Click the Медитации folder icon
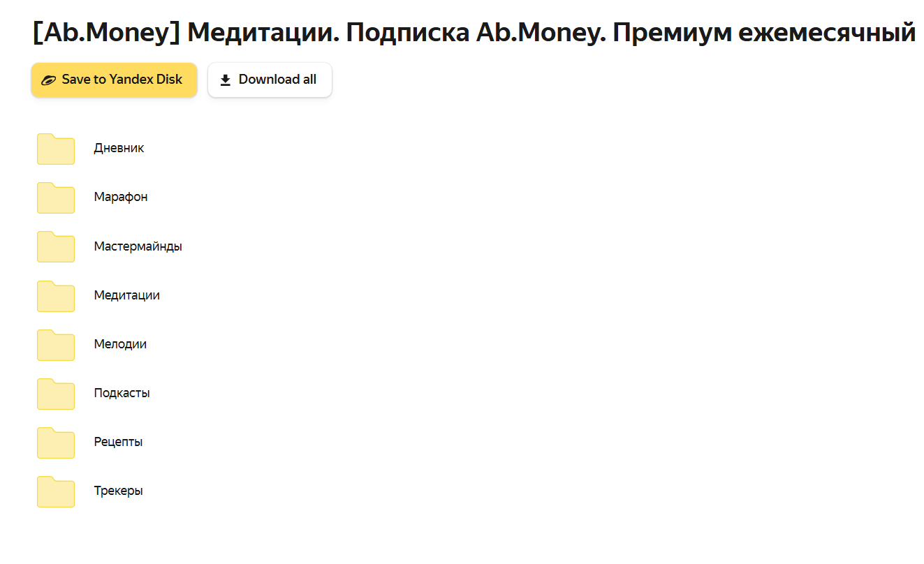The width and height of the screenshot is (924, 564). click(56, 295)
